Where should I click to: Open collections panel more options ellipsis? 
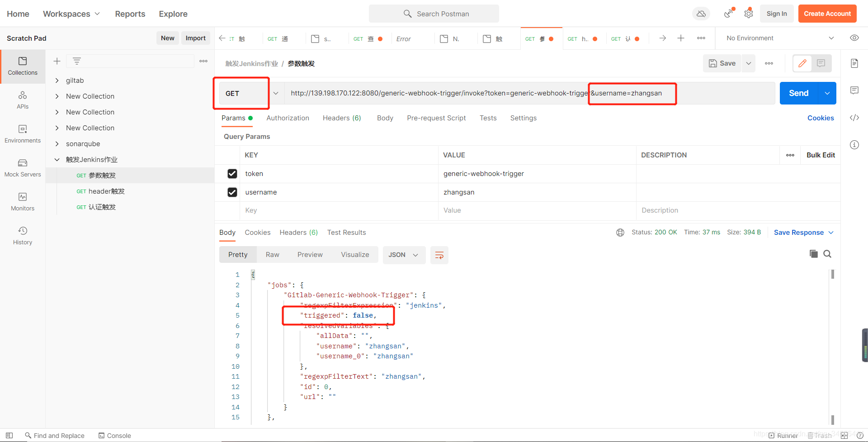(x=203, y=61)
